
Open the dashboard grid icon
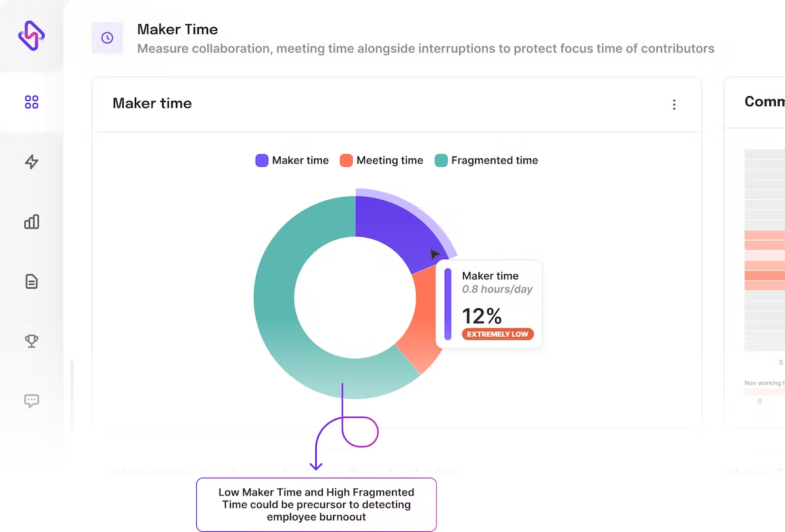[x=31, y=102]
